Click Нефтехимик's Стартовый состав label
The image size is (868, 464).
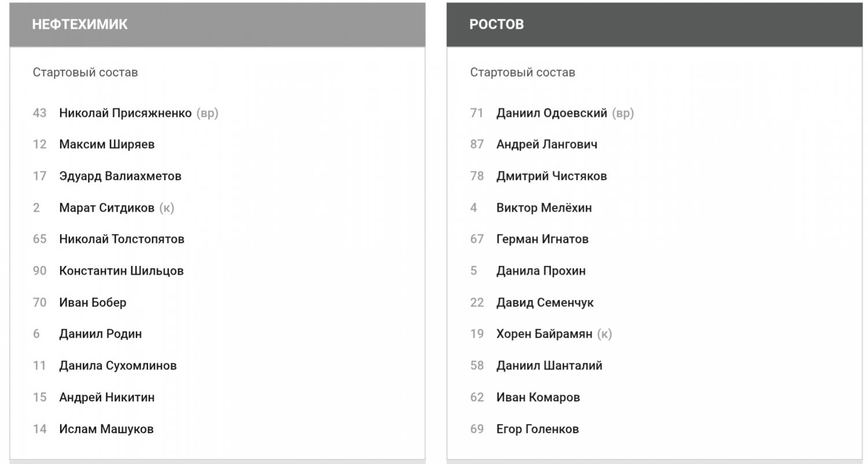pos(85,72)
